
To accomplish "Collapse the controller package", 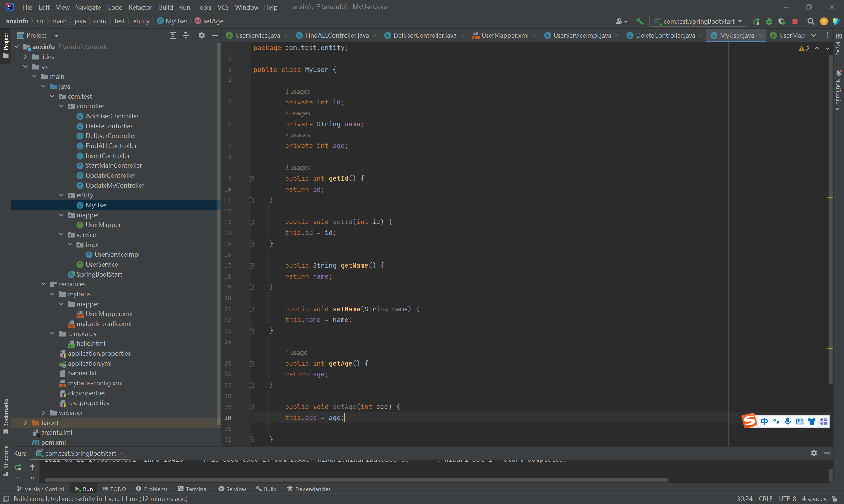I will tap(61, 106).
